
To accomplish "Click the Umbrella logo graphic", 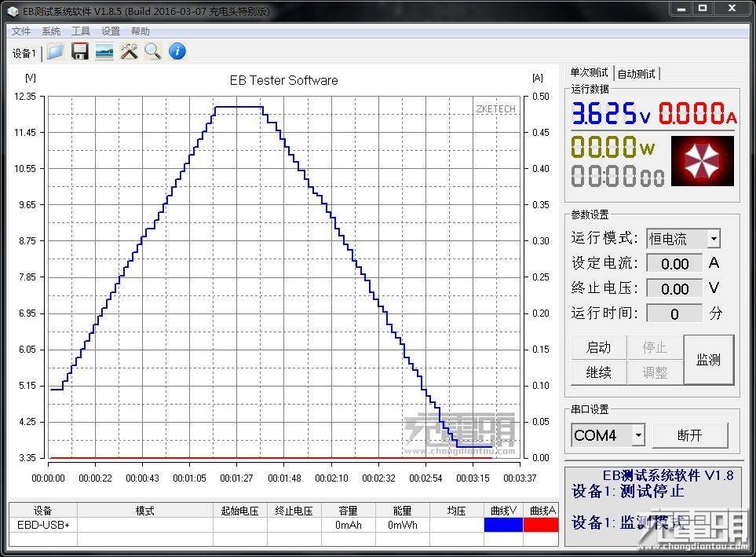I will pos(702,161).
